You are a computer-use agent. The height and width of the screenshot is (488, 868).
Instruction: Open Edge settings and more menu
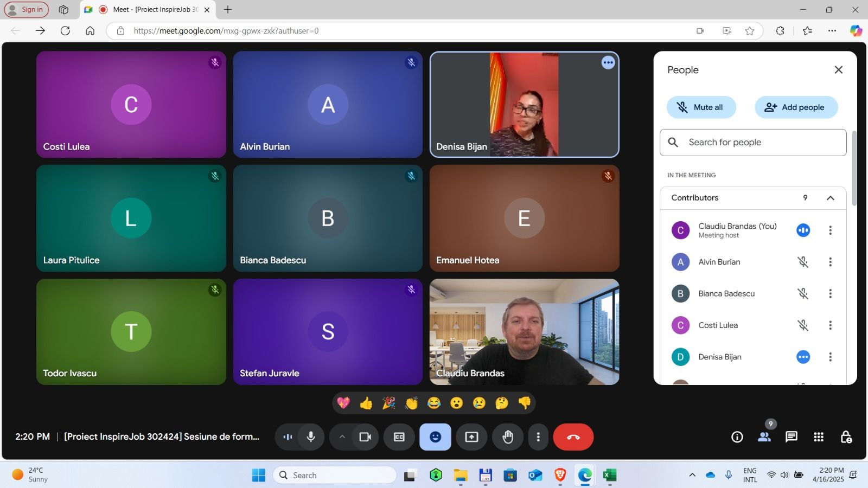(832, 31)
